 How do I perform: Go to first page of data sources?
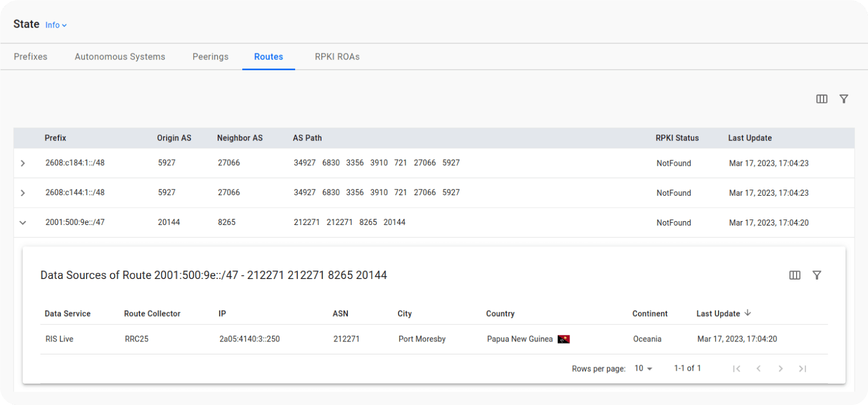point(736,368)
